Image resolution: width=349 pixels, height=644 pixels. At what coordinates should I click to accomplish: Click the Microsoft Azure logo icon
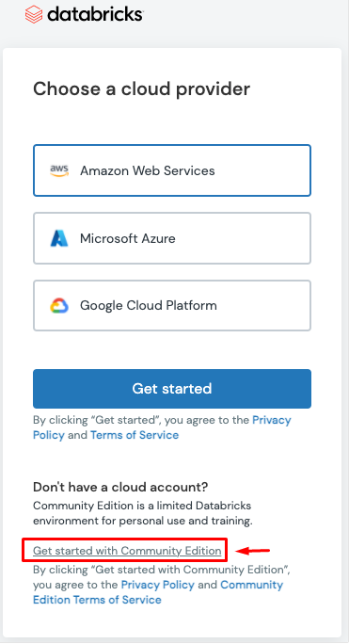click(59, 238)
